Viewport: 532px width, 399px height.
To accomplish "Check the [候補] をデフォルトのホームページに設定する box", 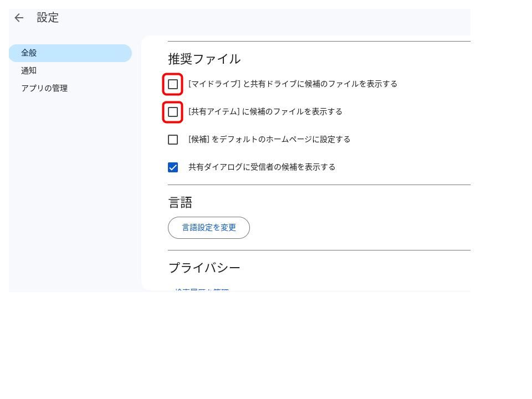I will [x=173, y=140].
